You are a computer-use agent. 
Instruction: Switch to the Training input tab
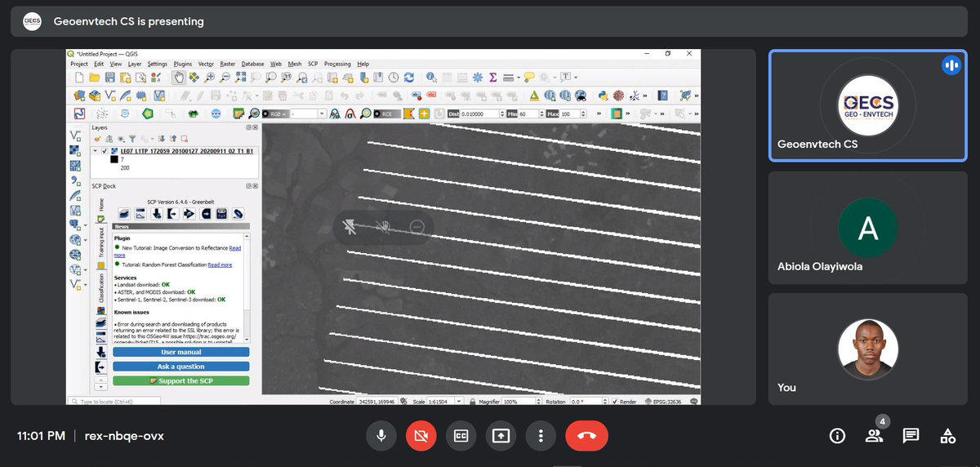pyautogui.click(x=101, y=247)
